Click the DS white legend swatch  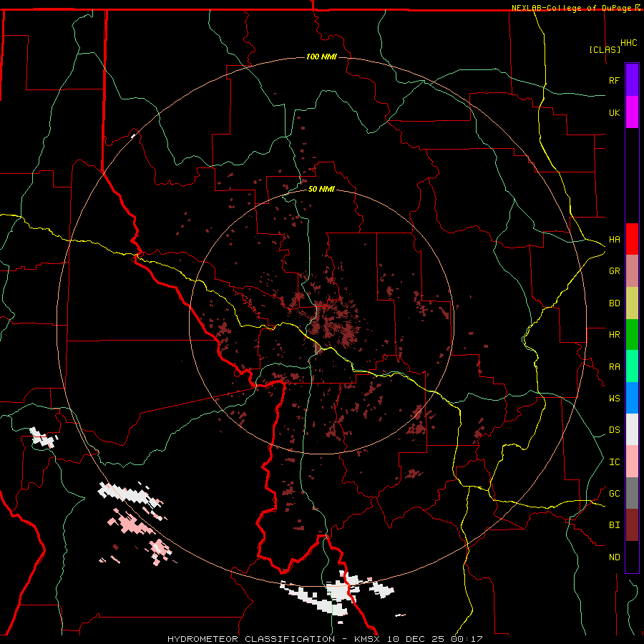(632, 429)
